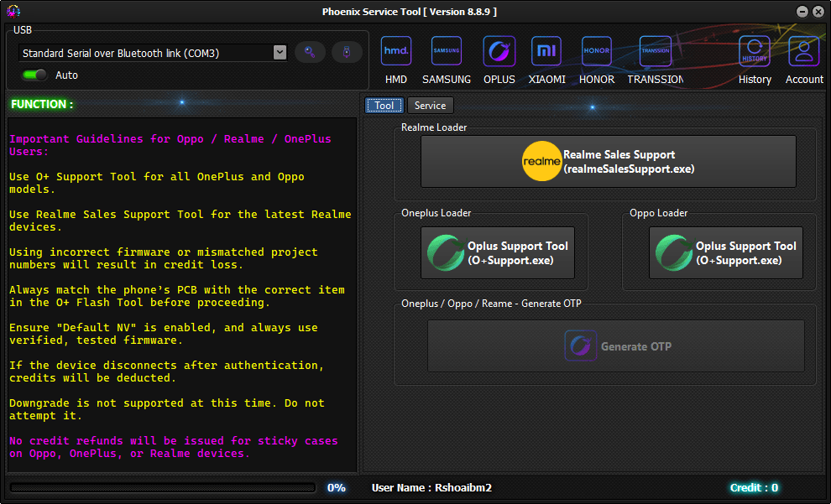Click the 'Using incorrect firmware' warning line

click(163, 258)
